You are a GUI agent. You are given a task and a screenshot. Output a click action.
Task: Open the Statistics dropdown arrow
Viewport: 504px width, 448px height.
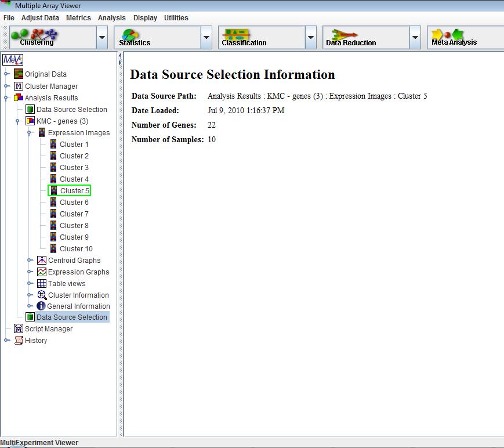(206, 38)
